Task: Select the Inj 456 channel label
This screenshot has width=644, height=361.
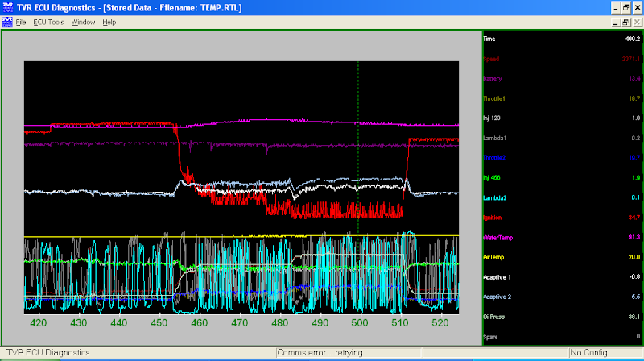Action: pyautogui.click(x=492, y=178)
